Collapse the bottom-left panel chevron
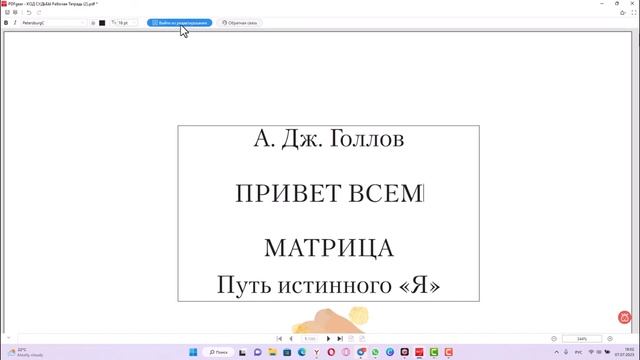Screen dimensions: 640x360 tap(9, 338)
